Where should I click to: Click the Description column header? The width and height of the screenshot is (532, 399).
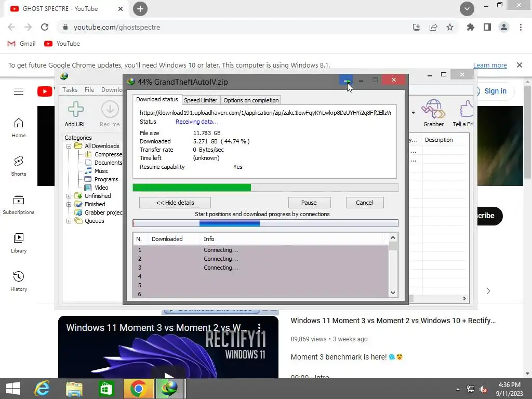pos(438,140)
